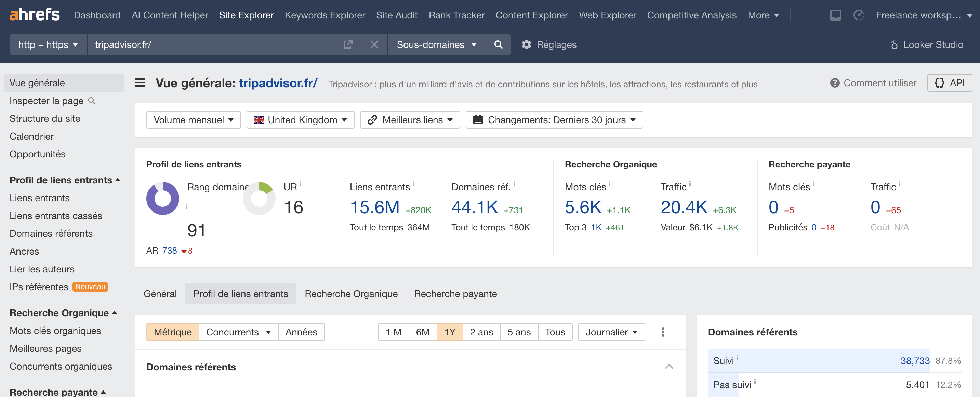The height and width of the screenshot is (397, 980).
Task: Click the UR donut chart
Action: click(x=259, y=198)
